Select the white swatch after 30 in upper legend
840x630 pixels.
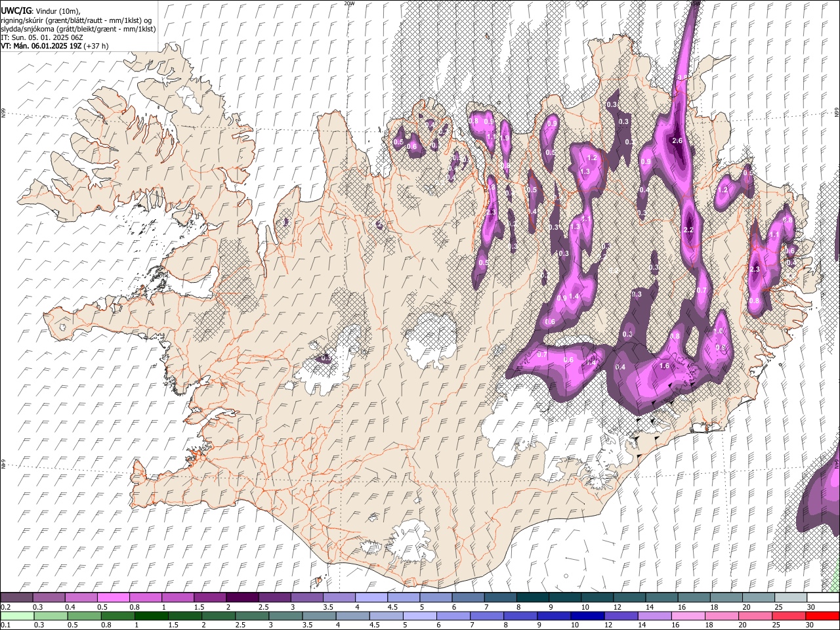823,598
